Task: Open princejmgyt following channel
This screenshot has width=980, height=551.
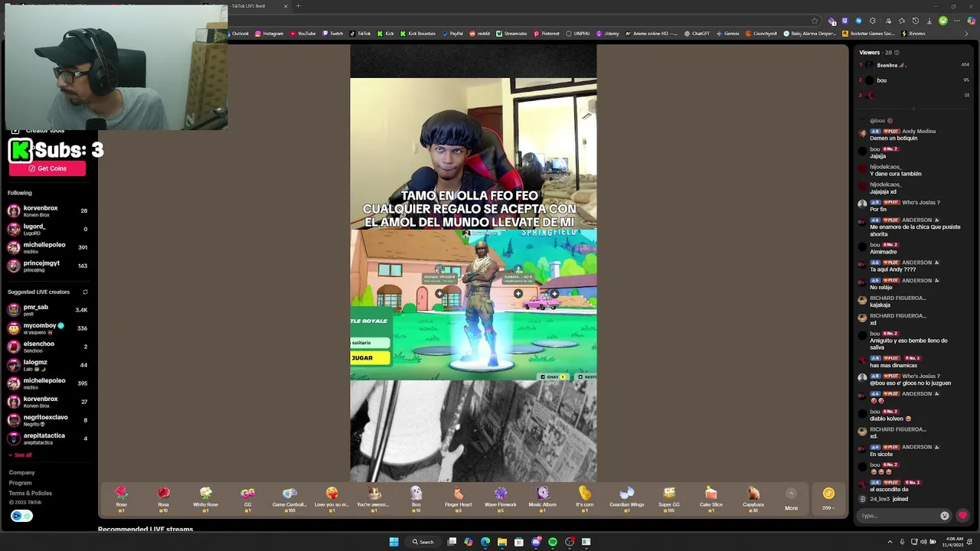Action: pos(47,266)
